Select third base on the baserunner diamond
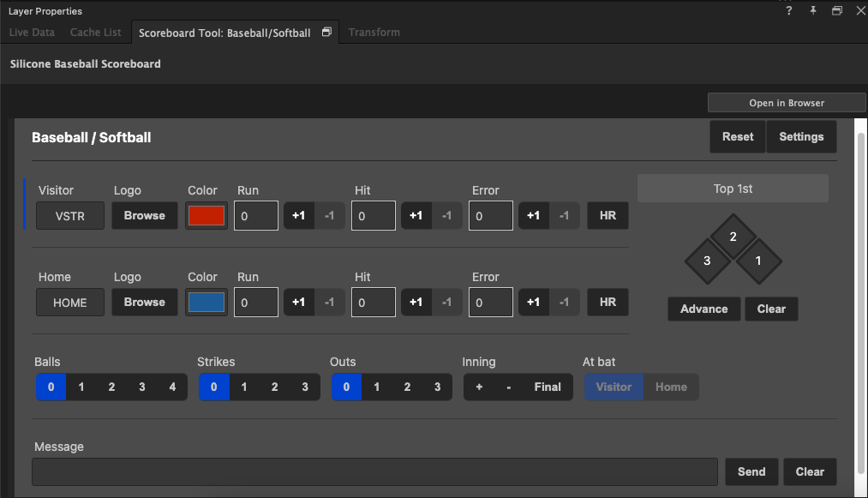Image resolution: width=868 pixels, height=498 pixels. [x=707, y=261]
